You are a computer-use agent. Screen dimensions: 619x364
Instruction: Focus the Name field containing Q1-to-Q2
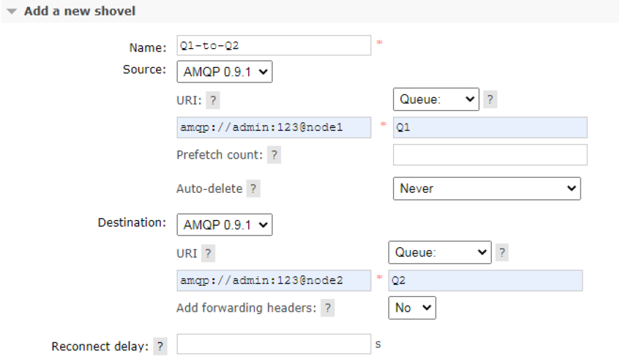[274, 45]
